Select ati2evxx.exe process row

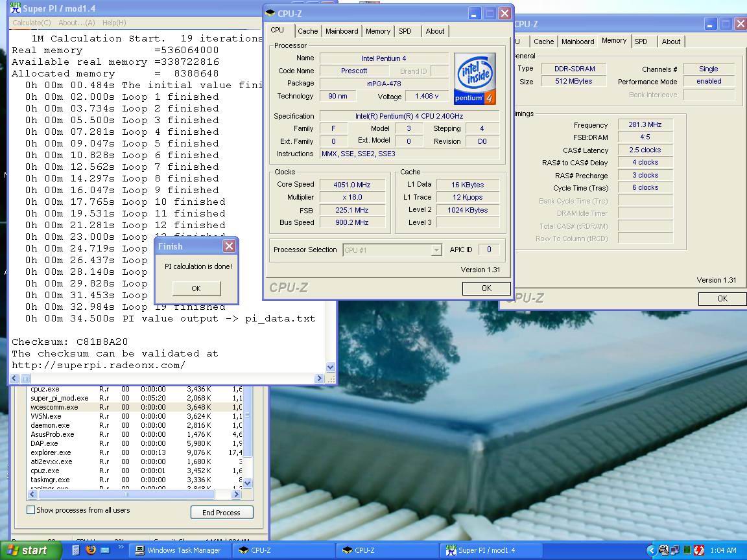click(x=136, y=461)
